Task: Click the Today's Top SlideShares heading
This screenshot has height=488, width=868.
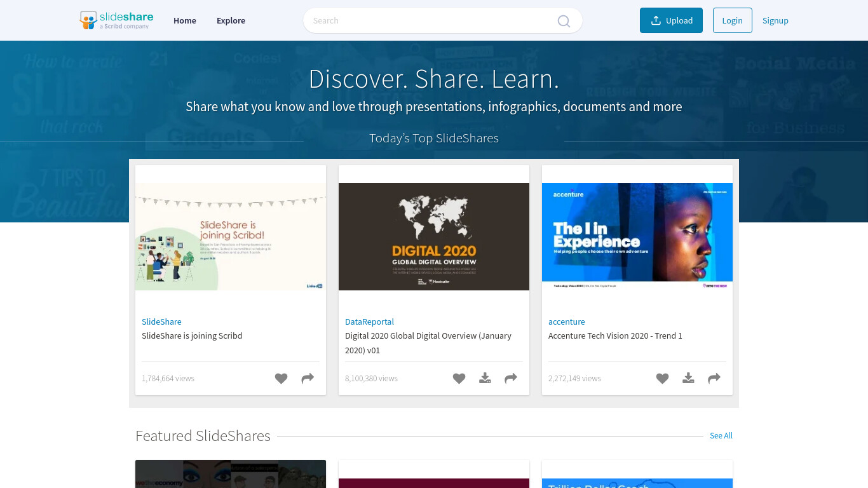Action: 434,138
